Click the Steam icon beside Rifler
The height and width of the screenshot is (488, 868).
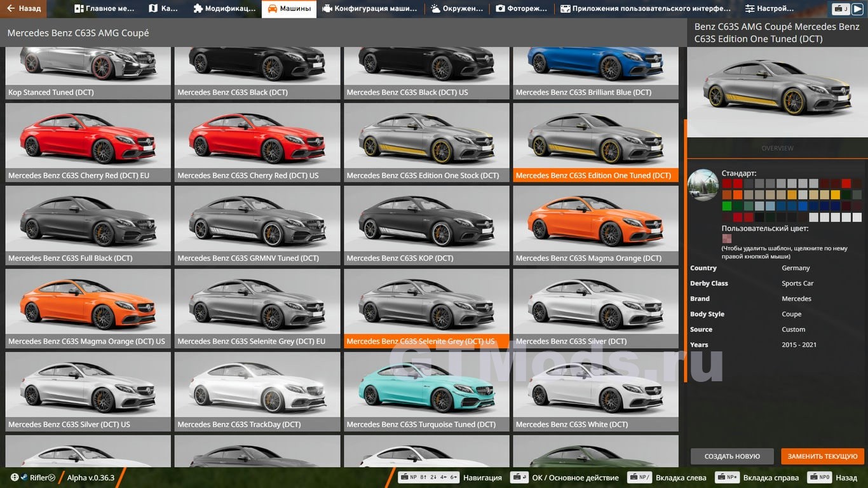(x=24, y=477)
